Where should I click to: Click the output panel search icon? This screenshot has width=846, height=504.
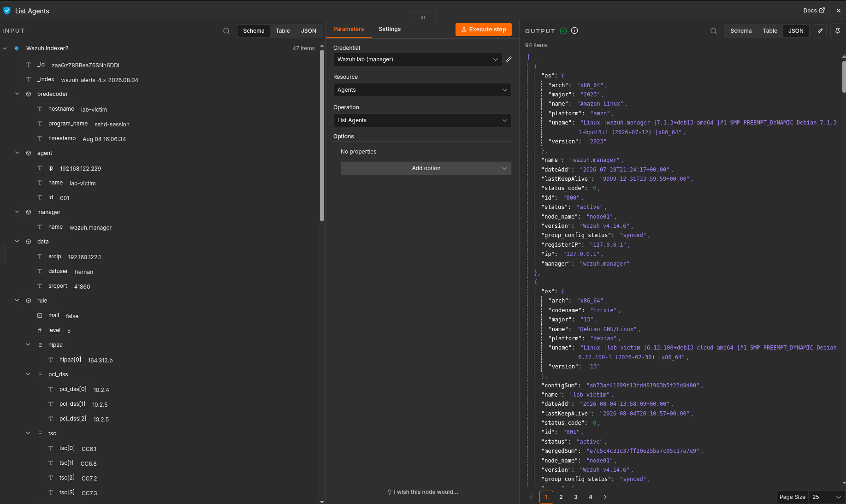click(714, 31)
